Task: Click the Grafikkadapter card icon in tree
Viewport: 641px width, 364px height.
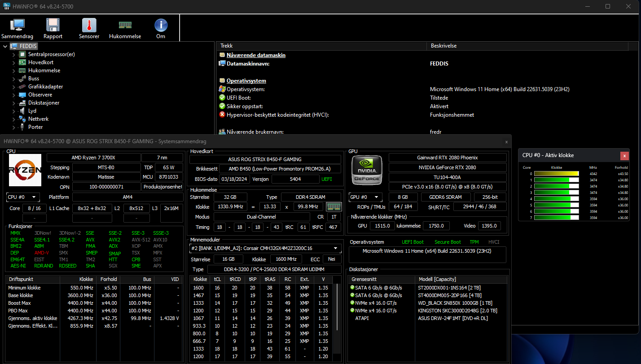Action: point(22,87)
